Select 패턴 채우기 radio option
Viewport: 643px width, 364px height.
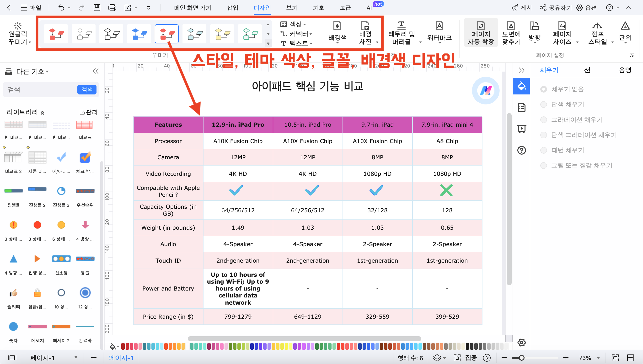pyautogui.click(x=543, y=150)
